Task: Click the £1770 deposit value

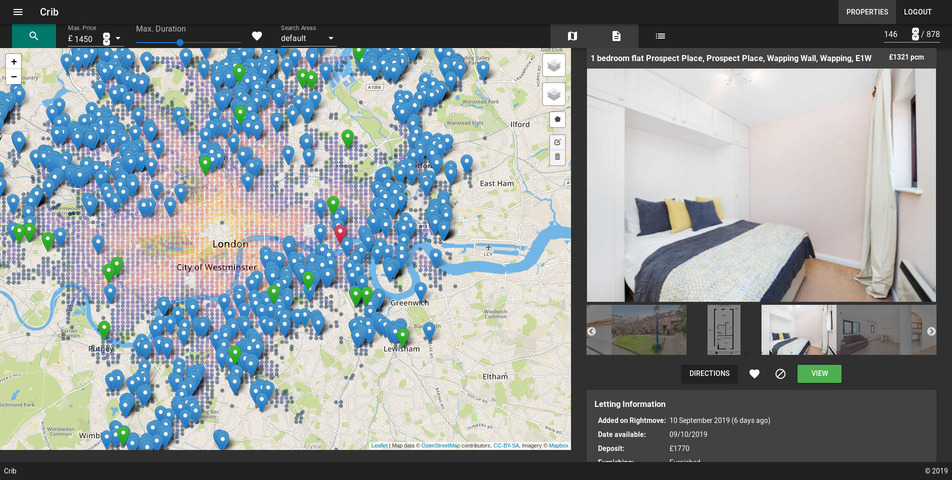Action: click(x=679, y=449)
